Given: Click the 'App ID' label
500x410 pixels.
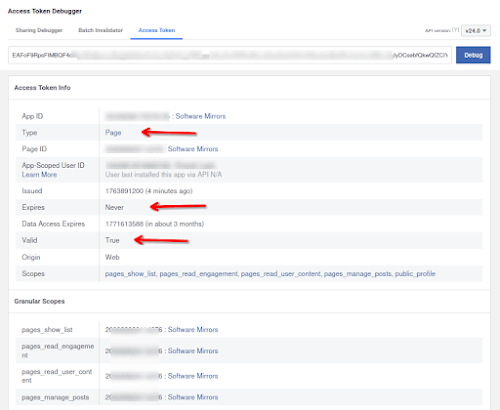Looking at the screenshot, I should pyautogui.click(x=32, y=116).
